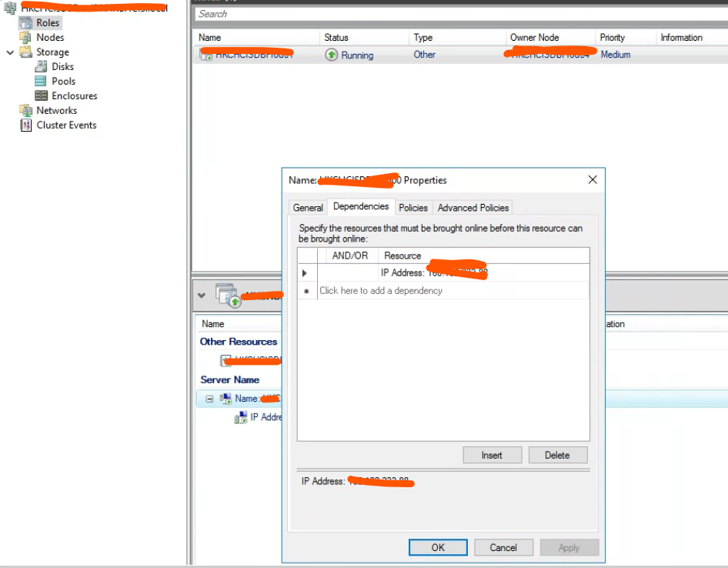Open the Networks view in the sidebar
Screen dimensions: 728x568
coord(26,110)
